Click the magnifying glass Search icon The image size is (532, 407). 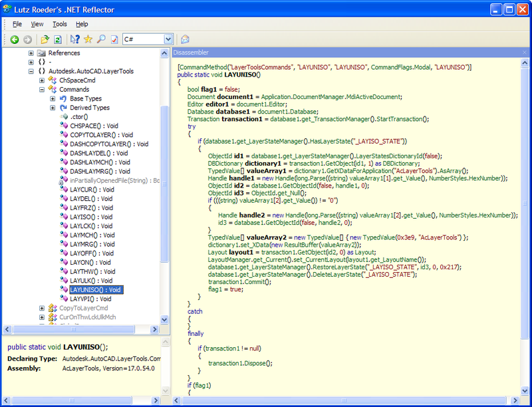(101, 40)
